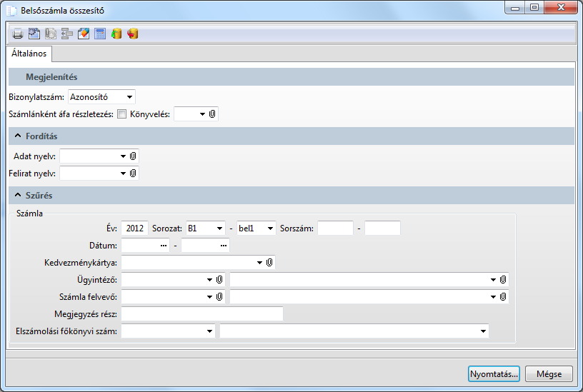Image resolution: width=583 pixels, height=392 pixels.
Task: Click the Mégse button
Action: [x=549, y=374]
